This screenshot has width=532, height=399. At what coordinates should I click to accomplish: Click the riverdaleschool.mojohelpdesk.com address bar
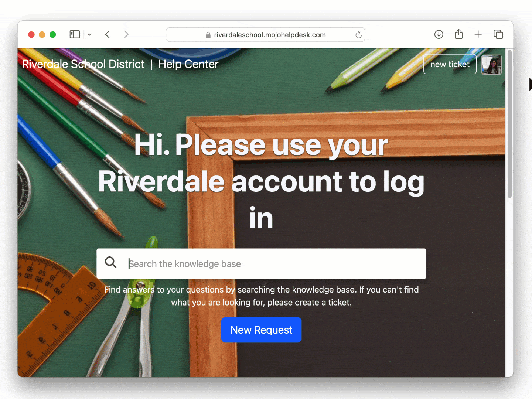265,35
